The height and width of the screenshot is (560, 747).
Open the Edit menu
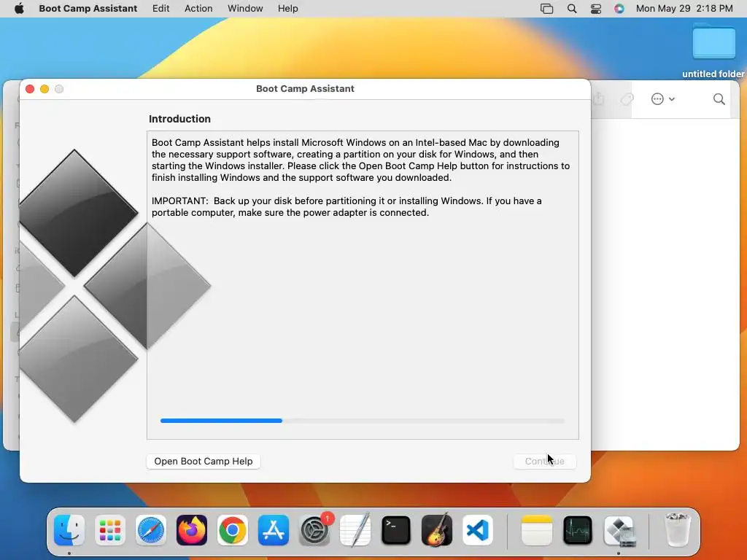pyautogui.click(x=160, y=9)
